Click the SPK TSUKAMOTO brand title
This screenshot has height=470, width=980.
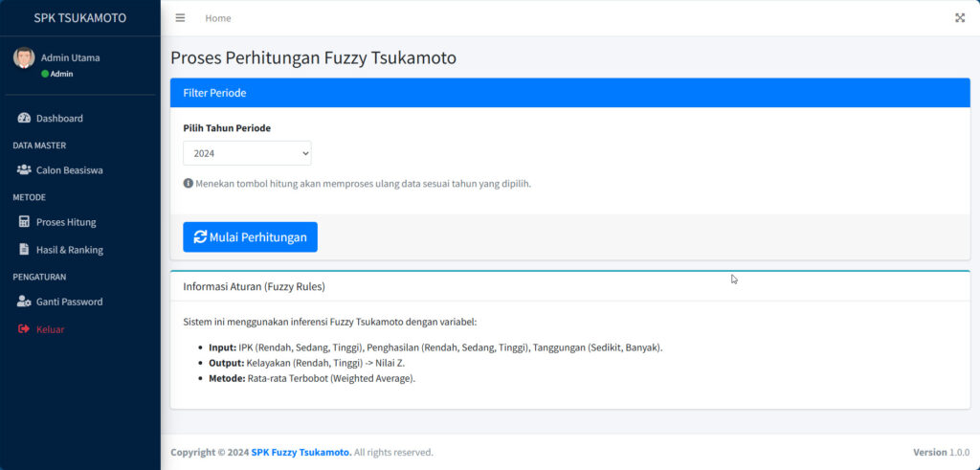point(79,18)
